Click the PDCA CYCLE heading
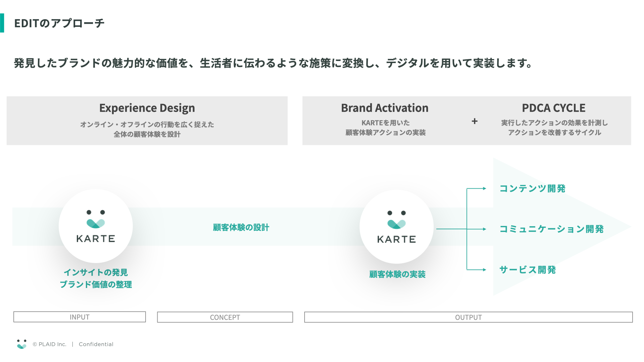The image size is (644, 362). tap(553, 108)
